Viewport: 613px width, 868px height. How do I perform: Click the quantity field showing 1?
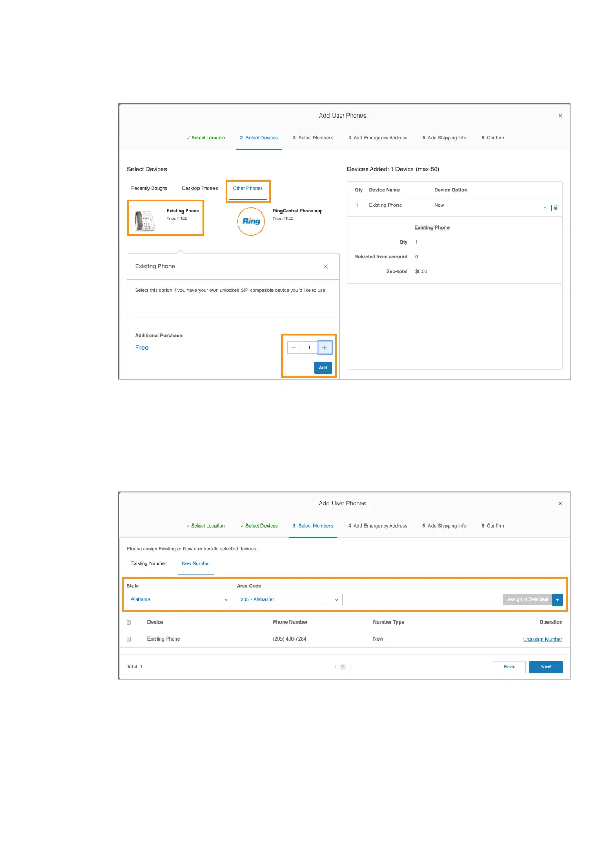[x=309, y=348]
